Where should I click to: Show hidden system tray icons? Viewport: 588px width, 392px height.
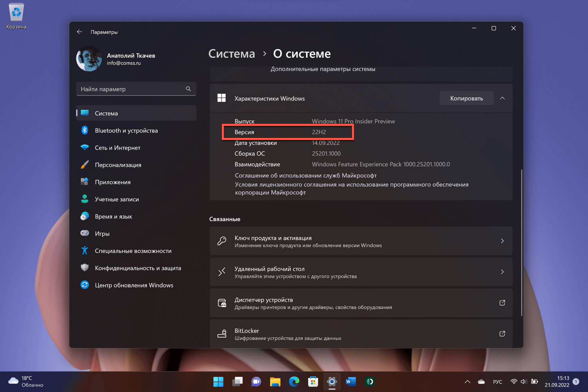tap(467, 382)
